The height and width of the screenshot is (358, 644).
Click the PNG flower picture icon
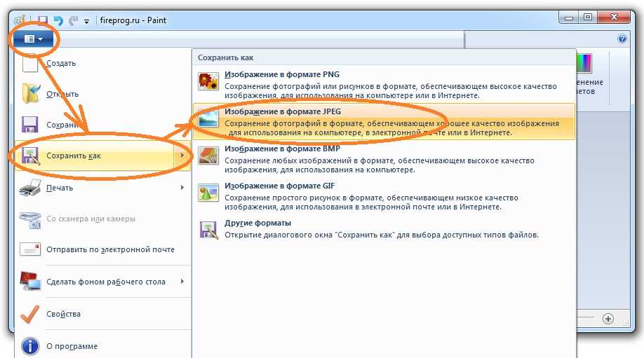pos(208,81)
